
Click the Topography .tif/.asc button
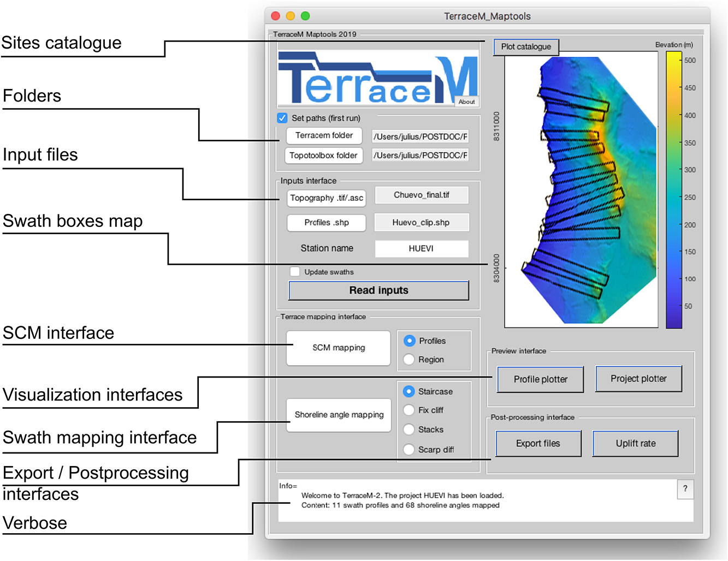click(327, 198)
